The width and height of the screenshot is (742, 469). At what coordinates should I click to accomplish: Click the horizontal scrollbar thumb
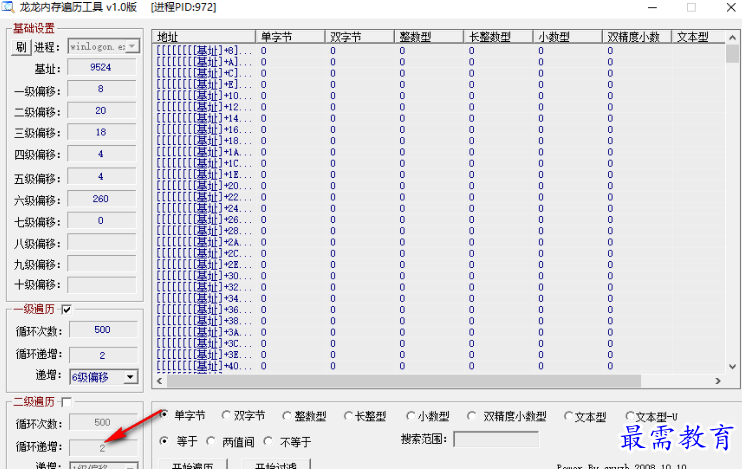pyautogui.click(x=404, y=381)
